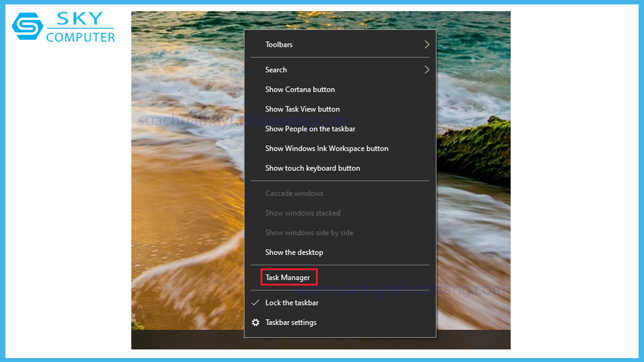Click the Sky Computer hexagon logo
Image resolution: width=644 pixels, height=362 pixels.
(28, 26)
